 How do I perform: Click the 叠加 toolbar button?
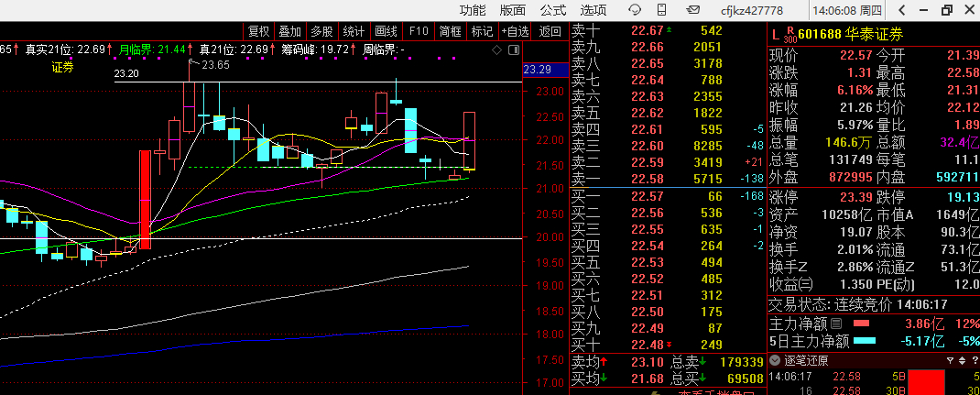tap(290, 31)
